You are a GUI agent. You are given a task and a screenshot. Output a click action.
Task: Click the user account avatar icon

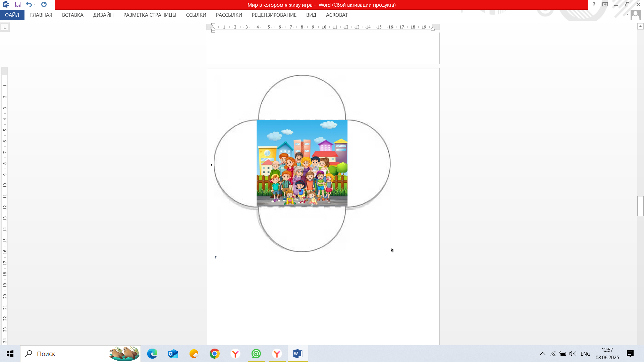point(635,15)
